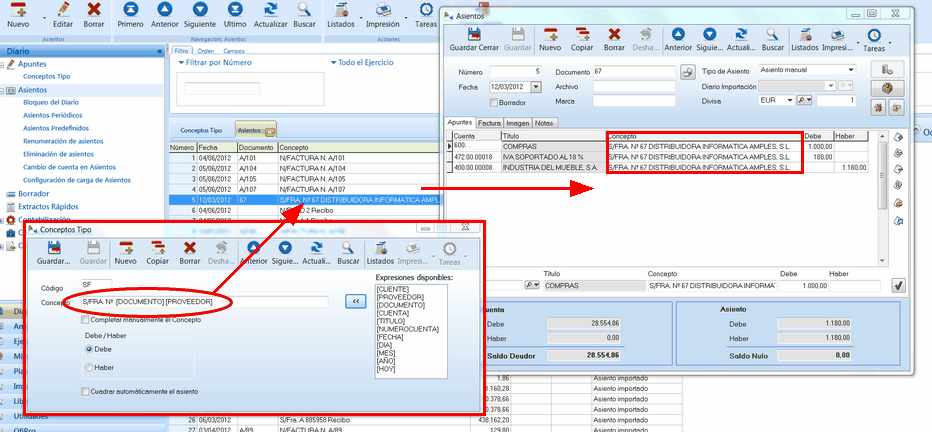Switch to the Notas tab
932x432 pixels.
tap(544, 123)
